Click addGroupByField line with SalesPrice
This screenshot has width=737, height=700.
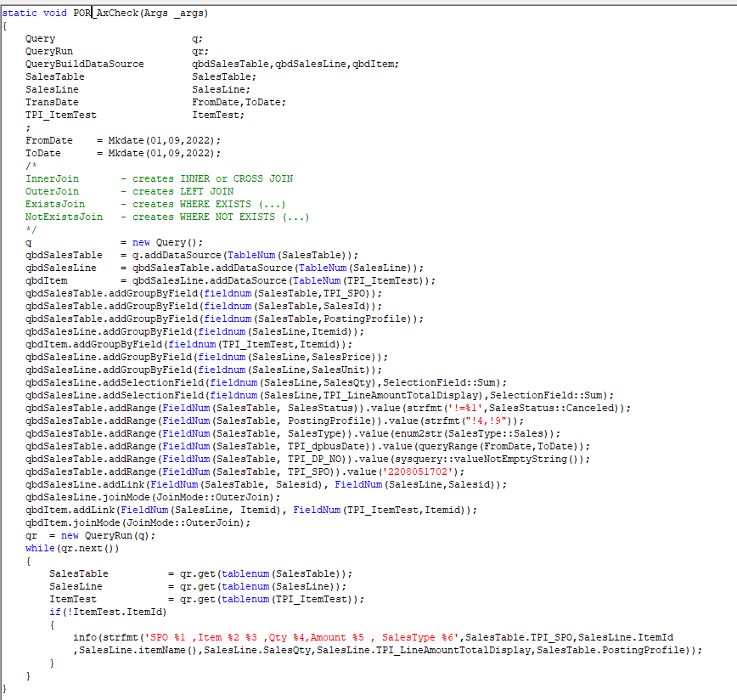click(207, 357)
